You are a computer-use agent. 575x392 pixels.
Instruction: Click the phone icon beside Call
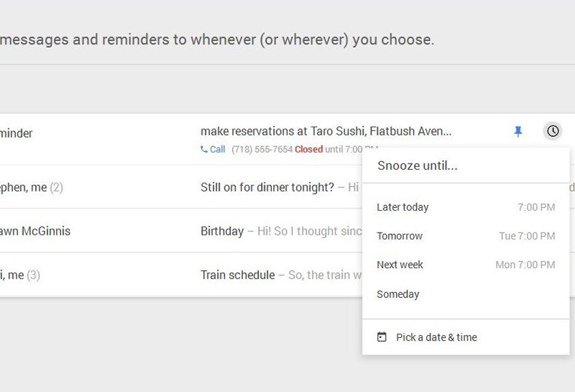204,149
